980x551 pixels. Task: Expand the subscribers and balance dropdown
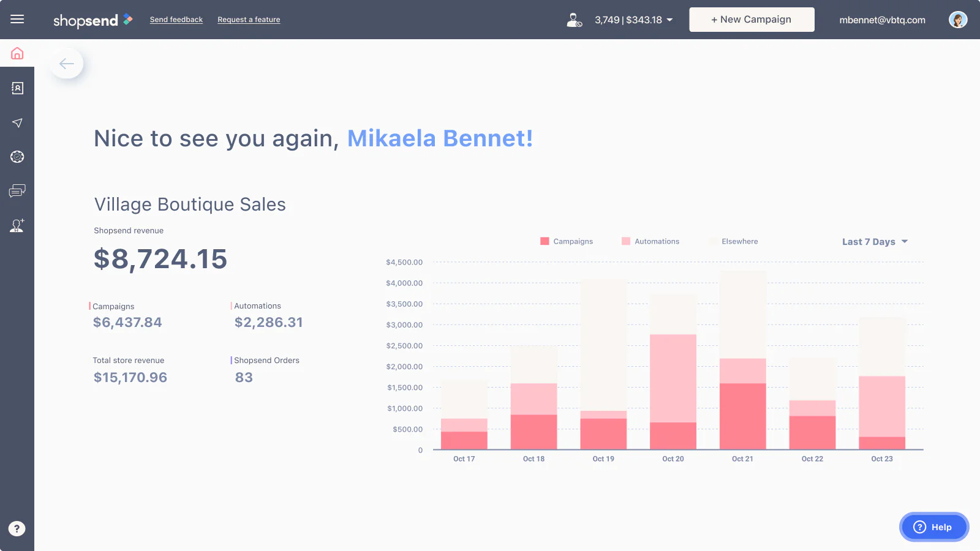point(633,20)
